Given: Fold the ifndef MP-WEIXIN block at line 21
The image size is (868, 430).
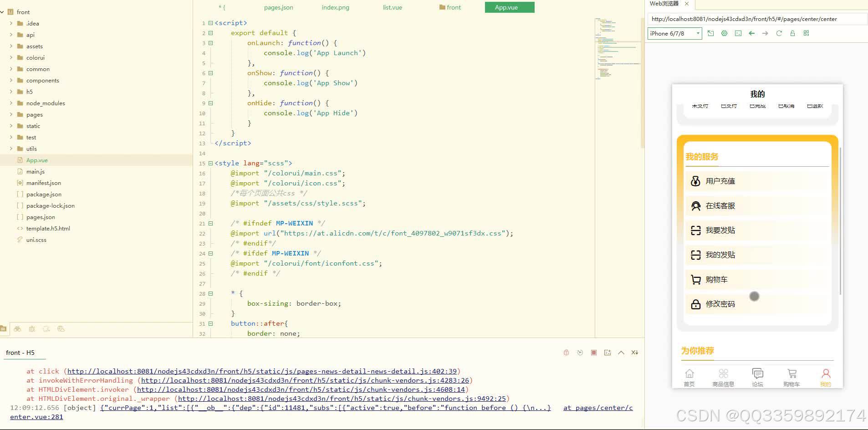Looking at the screenshot, I should (x=210, y=223).
